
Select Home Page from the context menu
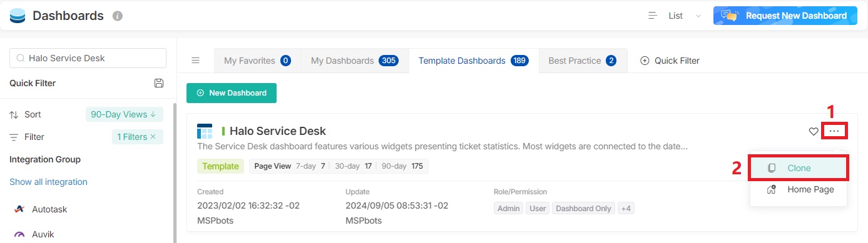point(798,189)
